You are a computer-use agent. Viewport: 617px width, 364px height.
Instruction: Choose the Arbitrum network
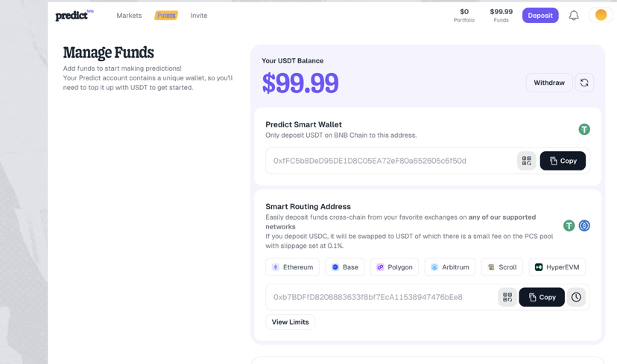(x=449, y=267)
